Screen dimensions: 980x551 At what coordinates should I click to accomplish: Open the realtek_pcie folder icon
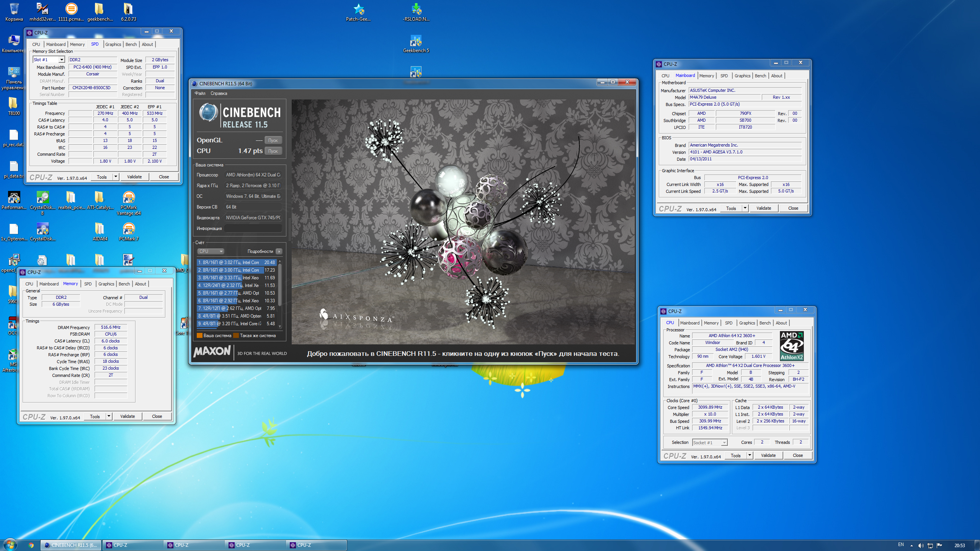point(71,201)
